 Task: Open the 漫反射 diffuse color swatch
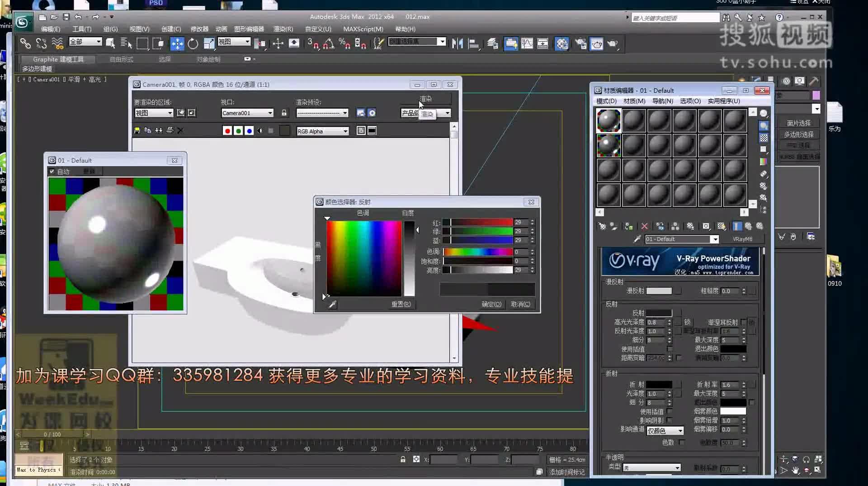click(x=659, y=291)
